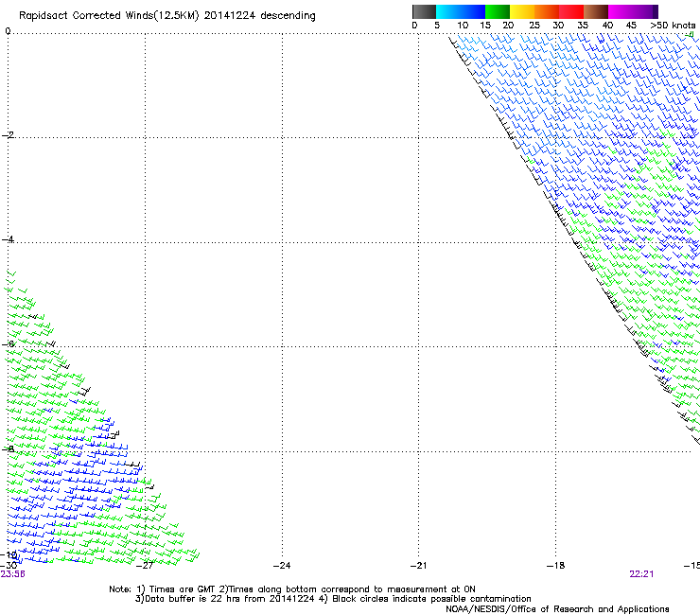Select the brown 35-40 knots color band
The height and width of the screenshot is (615, 700).
pos(596,11)
